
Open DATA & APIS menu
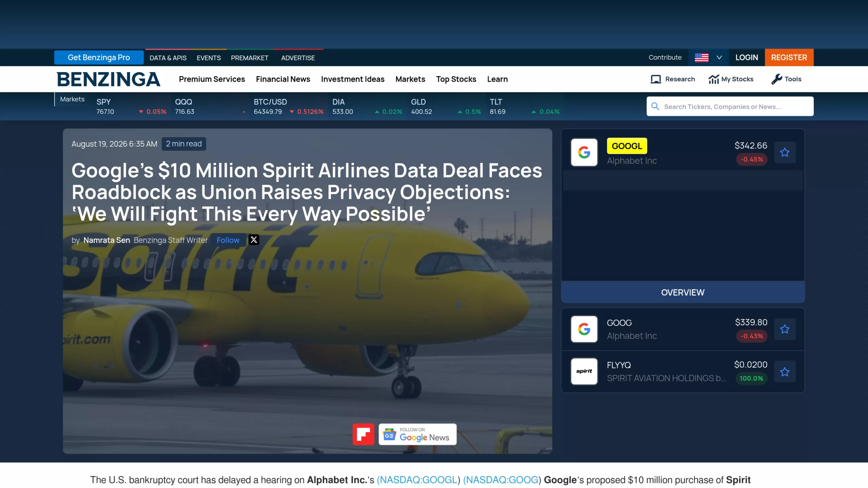click(x=168, y=58)
